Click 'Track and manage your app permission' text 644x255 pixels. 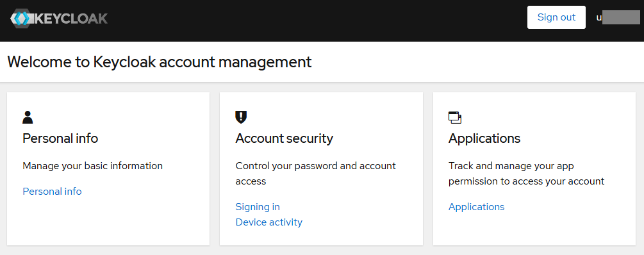click(x=527, y=173)
